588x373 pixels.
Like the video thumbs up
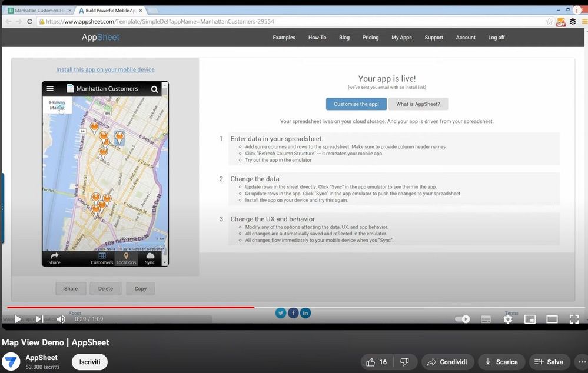click(377, 362)
